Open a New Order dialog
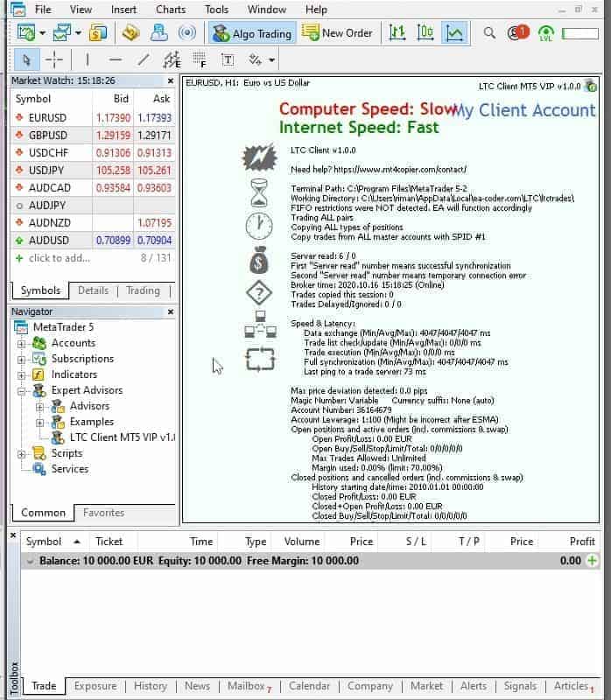The height and width of the screenshot is (700, 611). (337, 33)
